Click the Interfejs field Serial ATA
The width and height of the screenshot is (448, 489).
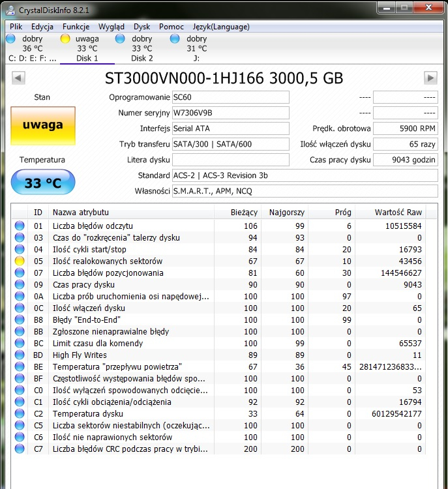pyautogui.click(x=231, y=128)
